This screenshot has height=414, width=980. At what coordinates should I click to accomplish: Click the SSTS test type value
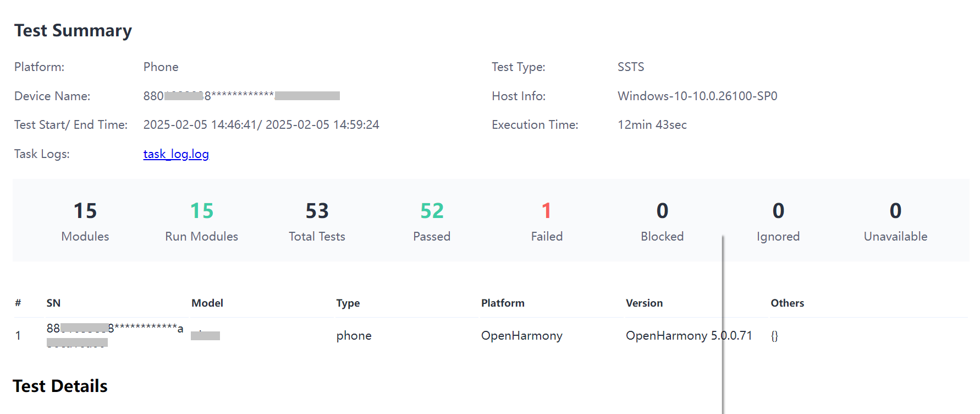click(631, 67)
